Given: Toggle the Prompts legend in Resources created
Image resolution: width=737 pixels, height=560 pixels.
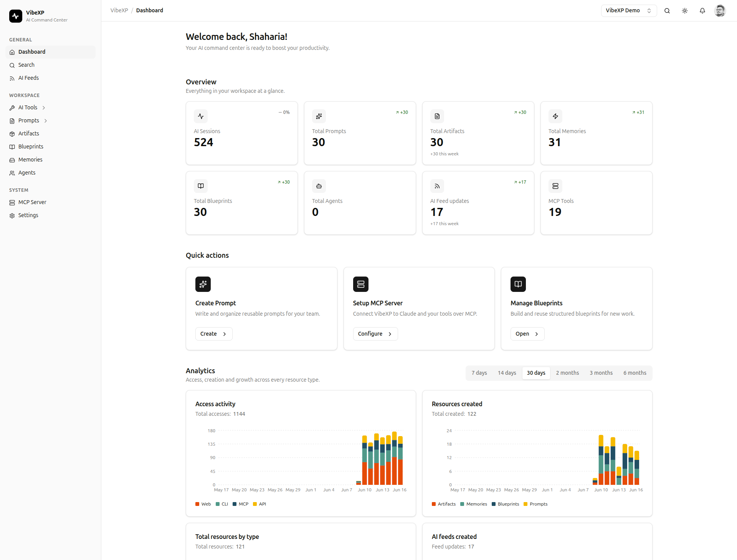Looking at the screenshot, I should click(x=535, y=504).
